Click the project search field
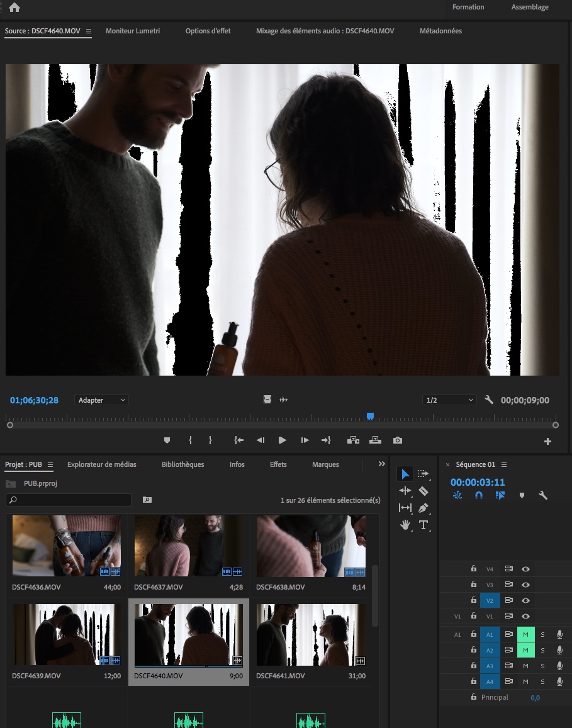The width and height of the screenshot is (572, 728). 68,500
